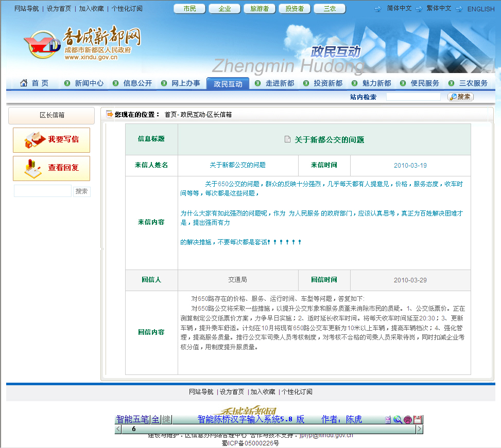The image size is (501, 448).
Task: Click the green bullet icon before 三农服务
Action: (451, 83)
